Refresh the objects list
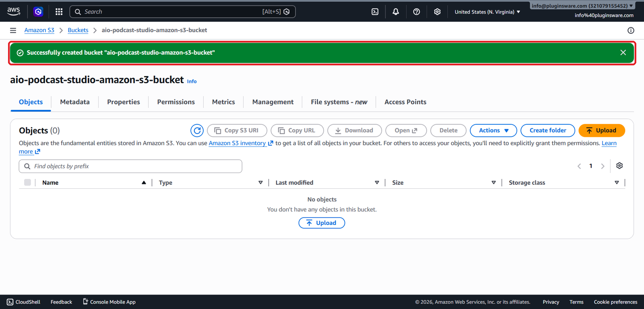The image size is (644, 309). [197, 130]
